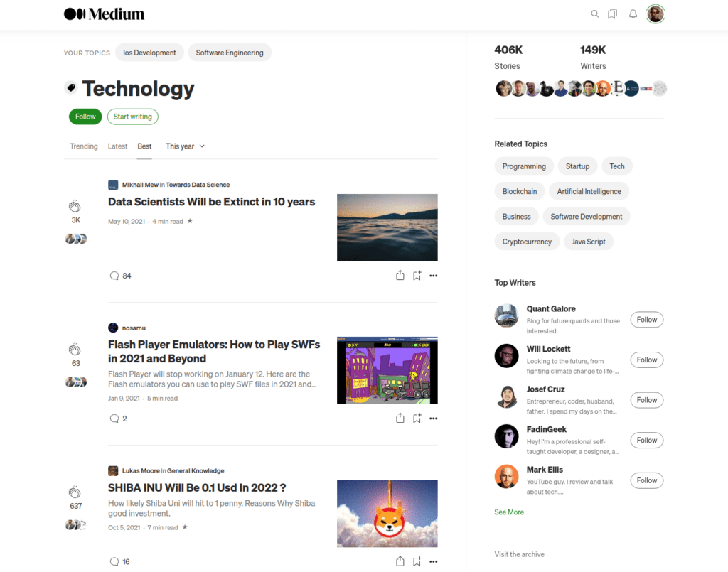Open the Artificial Intelligence related topic
This screenshot has height=572, width=728.
coord(589,191)
